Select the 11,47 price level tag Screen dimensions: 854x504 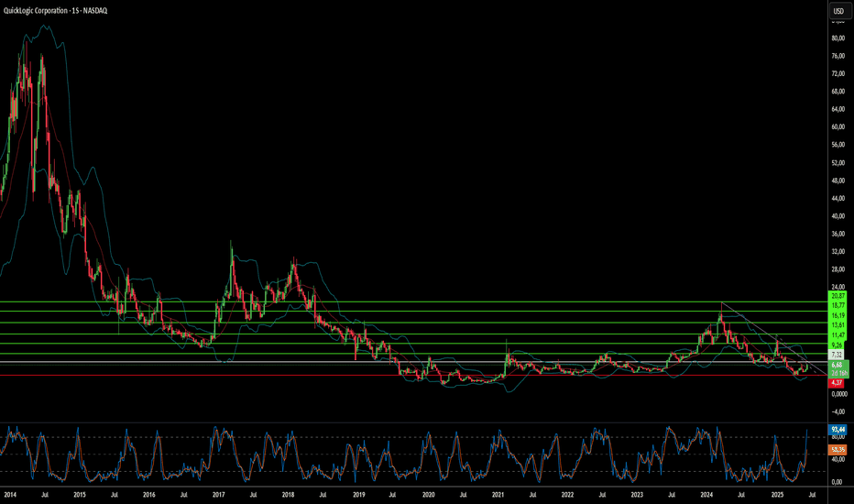tap(838, 335)
